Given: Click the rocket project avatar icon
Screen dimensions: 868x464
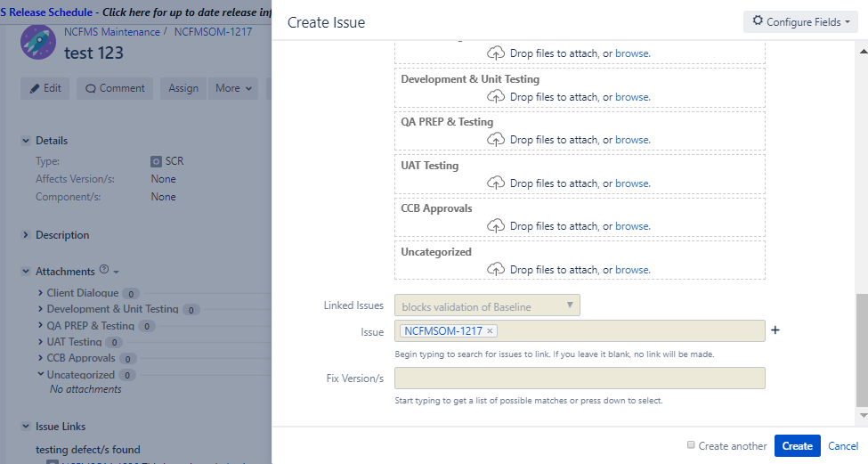Looking at the screenshot, I should [x=38, y=42].
